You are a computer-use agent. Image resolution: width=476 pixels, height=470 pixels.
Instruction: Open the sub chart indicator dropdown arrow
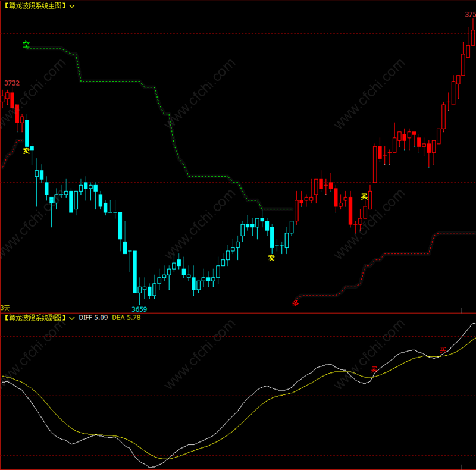(x=72, y=318)
